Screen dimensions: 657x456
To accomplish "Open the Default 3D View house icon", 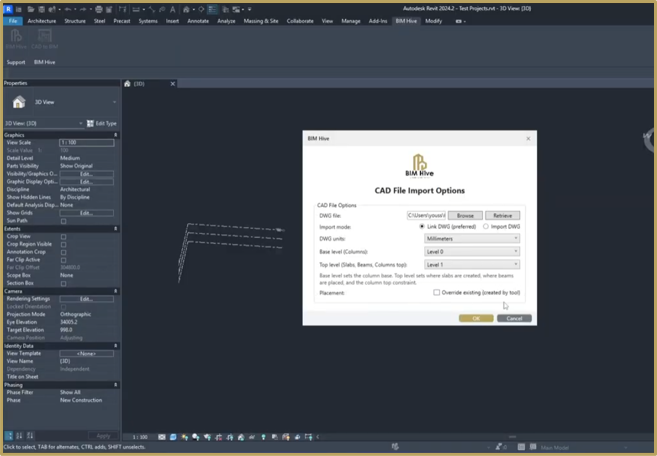I will (x=186, y=9).
